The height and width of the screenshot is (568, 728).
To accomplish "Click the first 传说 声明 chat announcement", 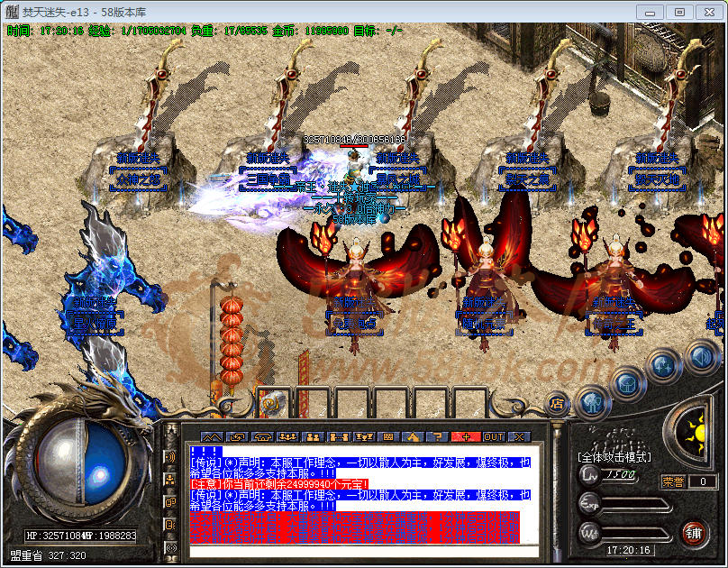I will pos(360,468).
